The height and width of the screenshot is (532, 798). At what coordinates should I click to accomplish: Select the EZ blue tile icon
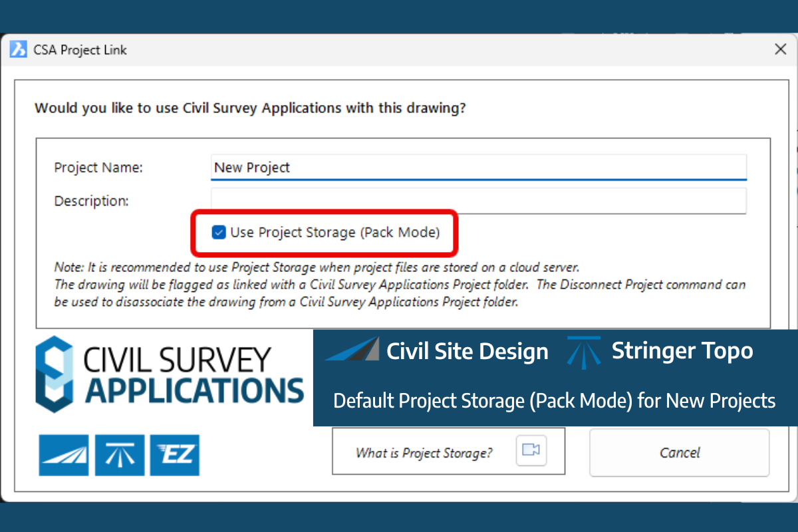[175, 455]
